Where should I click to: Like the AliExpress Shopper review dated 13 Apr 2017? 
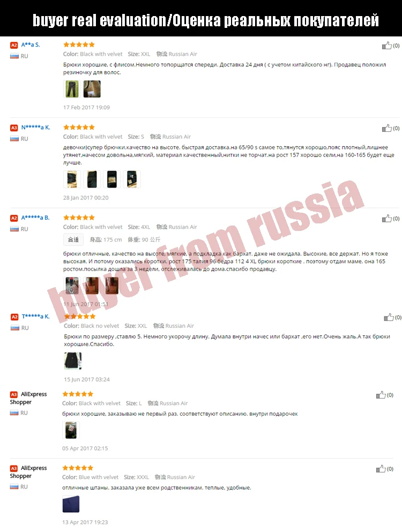(x=381, y=469)
